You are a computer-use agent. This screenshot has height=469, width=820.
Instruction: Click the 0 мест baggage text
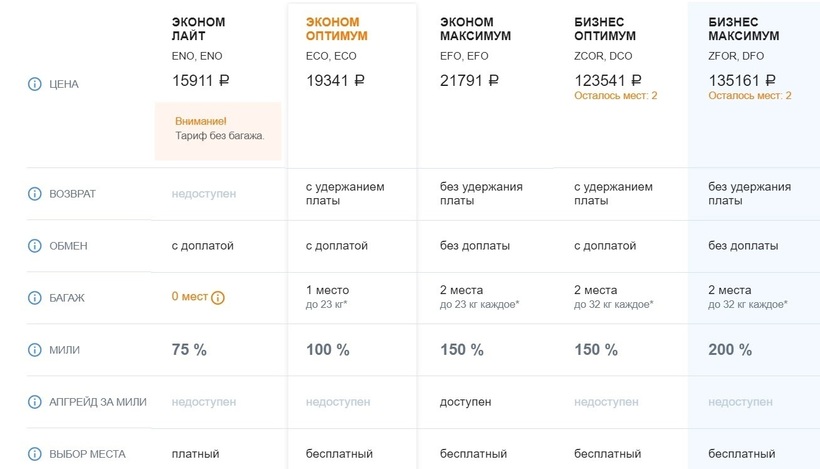(190, 296)
